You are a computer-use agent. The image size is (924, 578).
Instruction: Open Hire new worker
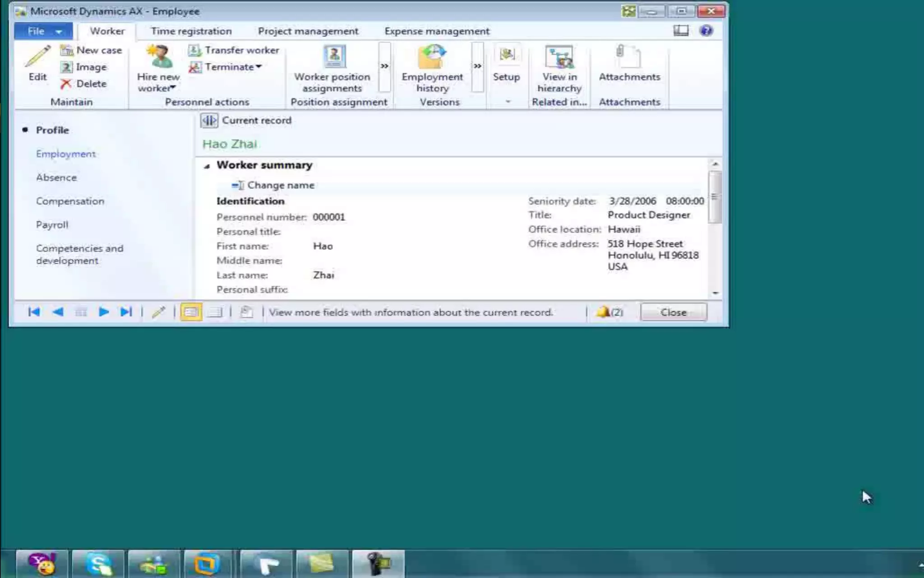click(x=158, y=69)
